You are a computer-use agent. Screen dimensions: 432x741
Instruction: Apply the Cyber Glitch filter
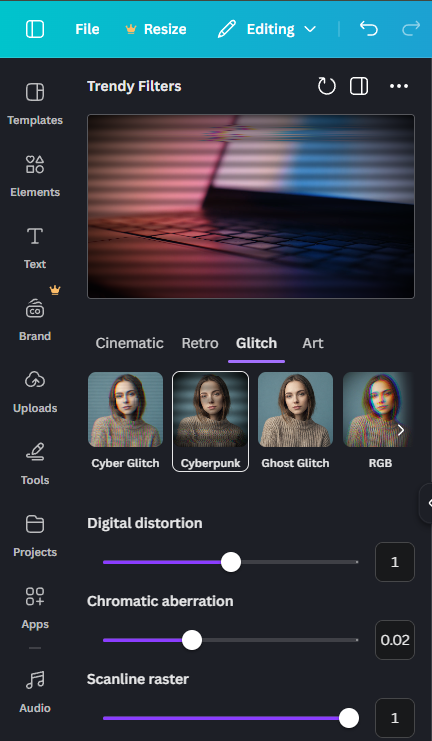click(x=125, y=421)
